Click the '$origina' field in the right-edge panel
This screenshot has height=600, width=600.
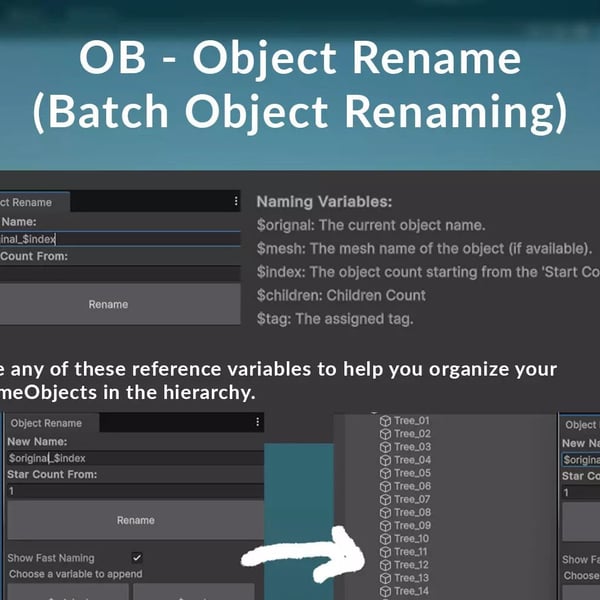click(x=581, y=460)
